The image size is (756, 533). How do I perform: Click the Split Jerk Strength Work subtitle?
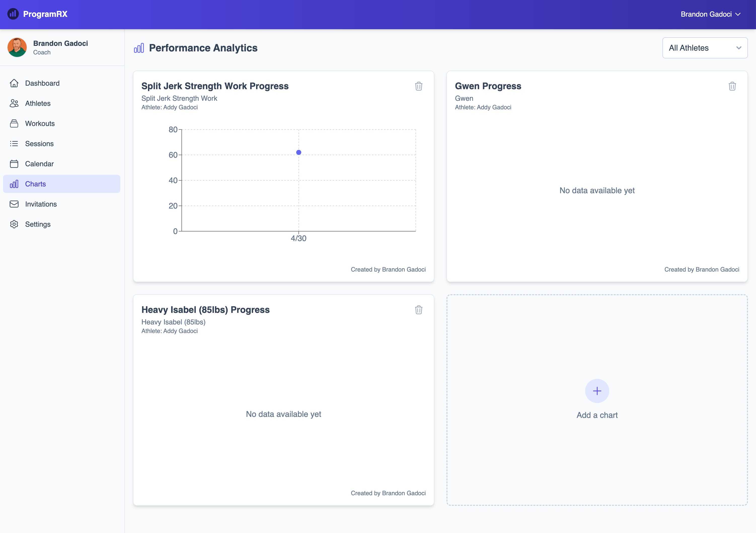tap(179, 98)
